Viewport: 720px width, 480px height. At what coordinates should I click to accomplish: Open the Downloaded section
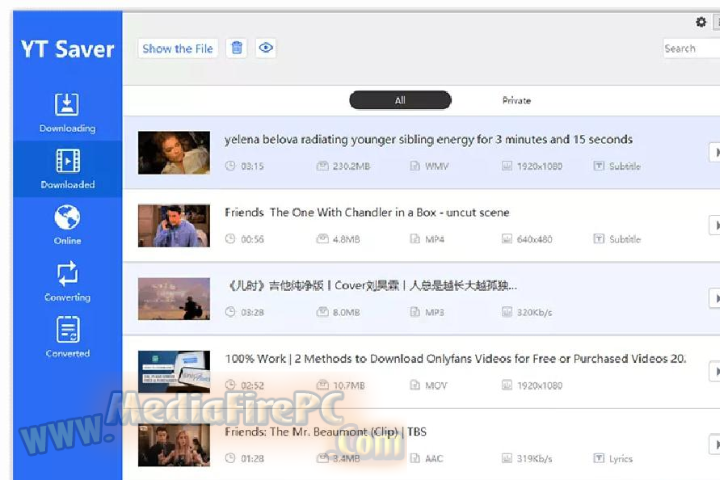(x=68, y=169)
